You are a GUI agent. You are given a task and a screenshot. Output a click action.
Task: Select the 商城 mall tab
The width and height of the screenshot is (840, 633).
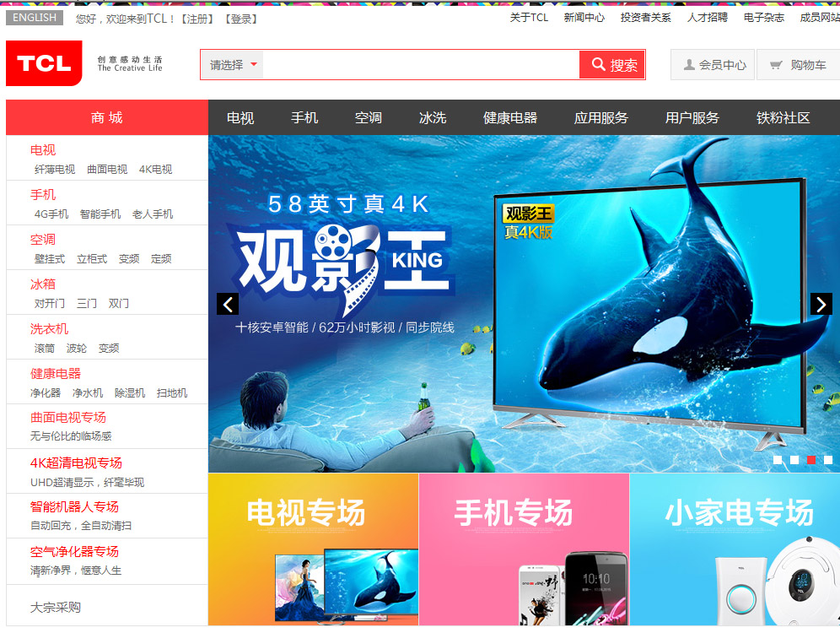[107, 117]
